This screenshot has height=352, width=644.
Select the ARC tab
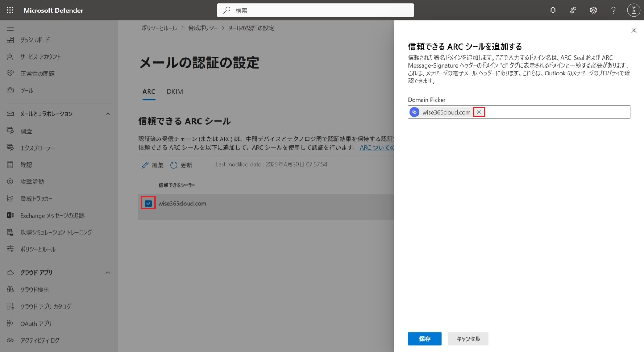(x=149, y=92)
